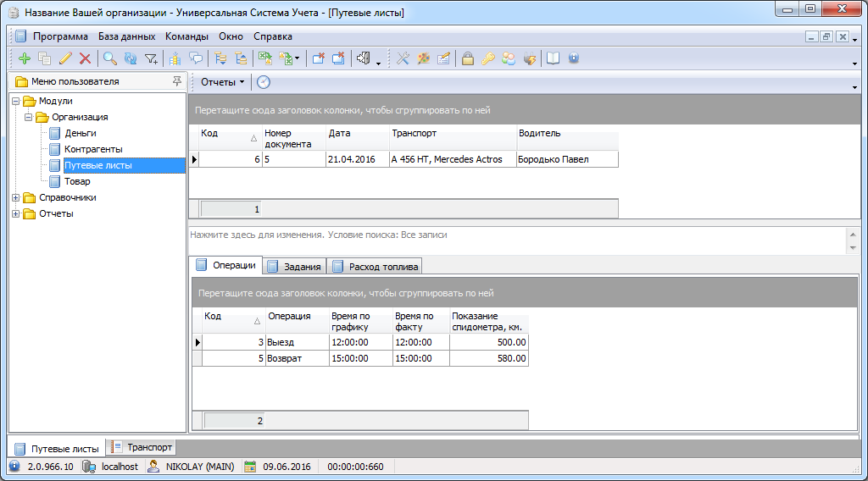Image resolution: width=868 pixels, height=481 pixels.
Task: Click the close current window toolbar icon
Action: [319, 58]
